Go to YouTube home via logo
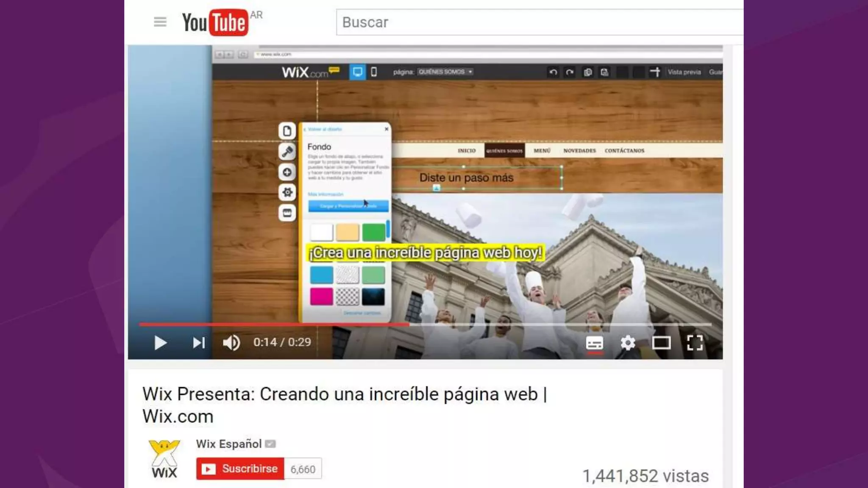The width and height of the screenshot is (868, 488). click(215, 22)
